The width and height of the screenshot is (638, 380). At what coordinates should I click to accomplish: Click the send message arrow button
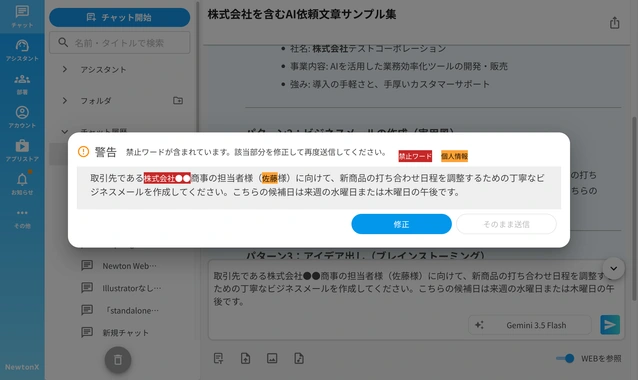[x=610, y=325]
